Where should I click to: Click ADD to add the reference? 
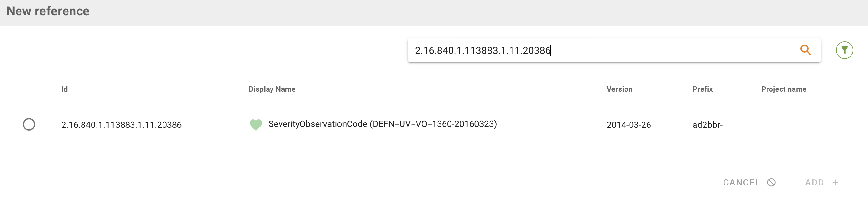[814, 182]
